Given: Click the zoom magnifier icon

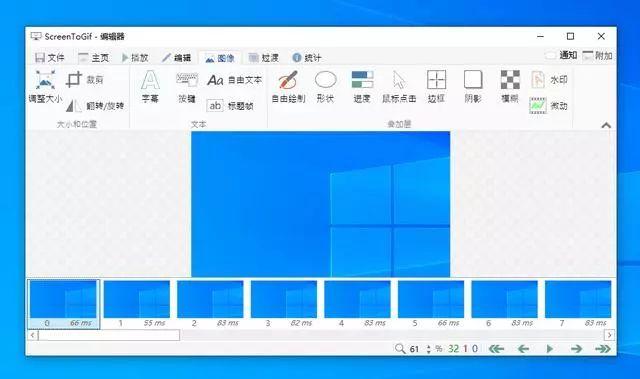Looking at the screenshot, I should 400,348.
